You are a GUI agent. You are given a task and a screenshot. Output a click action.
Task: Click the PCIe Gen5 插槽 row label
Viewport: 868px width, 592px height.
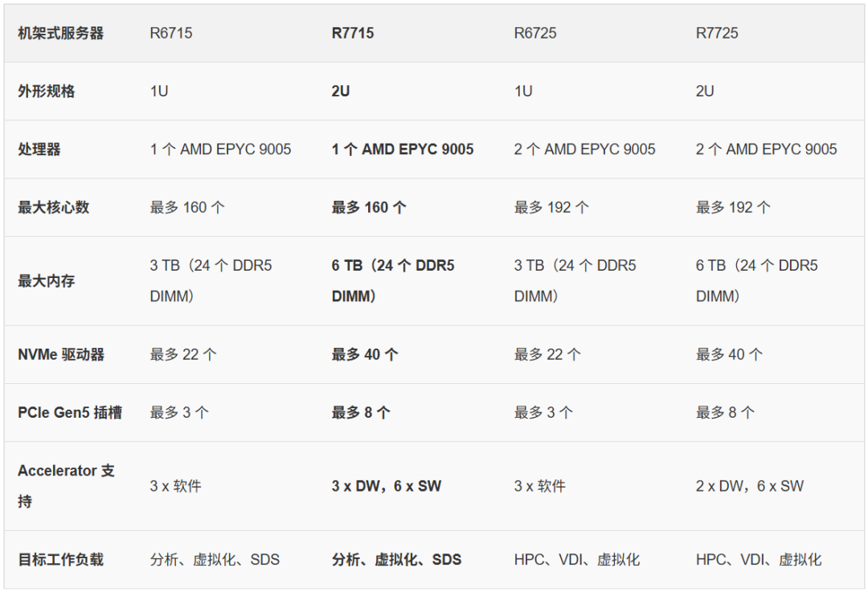point(70,413)
